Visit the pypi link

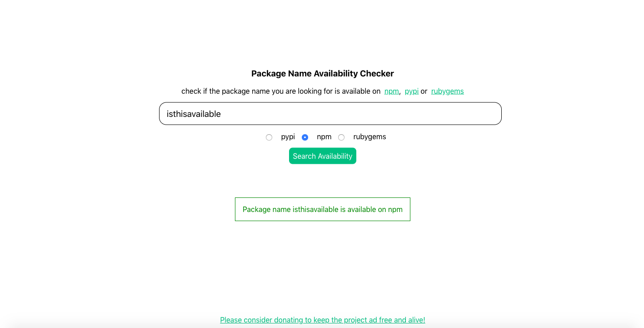coord(411,91)
